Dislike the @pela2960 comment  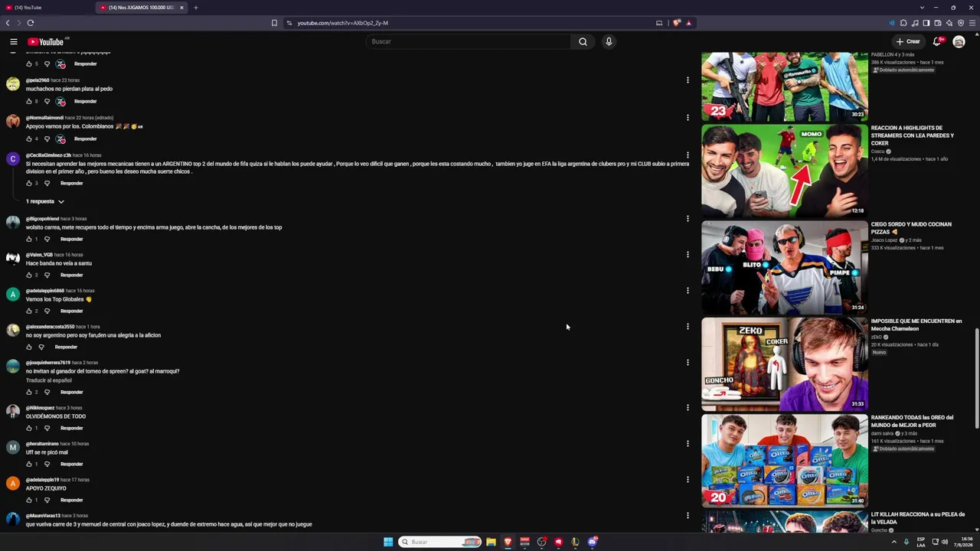click(x=47, y=101)
